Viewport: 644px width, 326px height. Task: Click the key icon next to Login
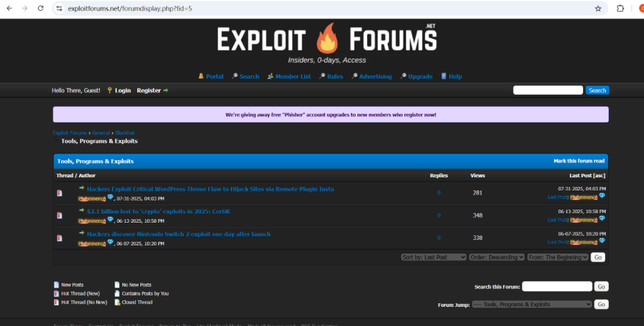[x=110, y=90]
